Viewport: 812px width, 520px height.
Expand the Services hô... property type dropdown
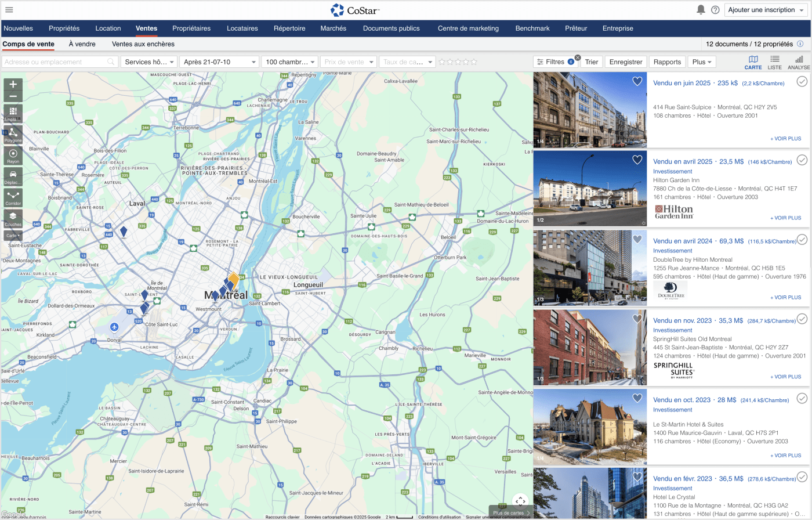150,62
